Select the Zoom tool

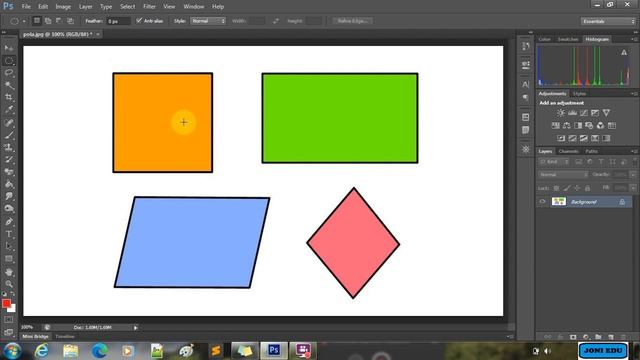(9, 284)
